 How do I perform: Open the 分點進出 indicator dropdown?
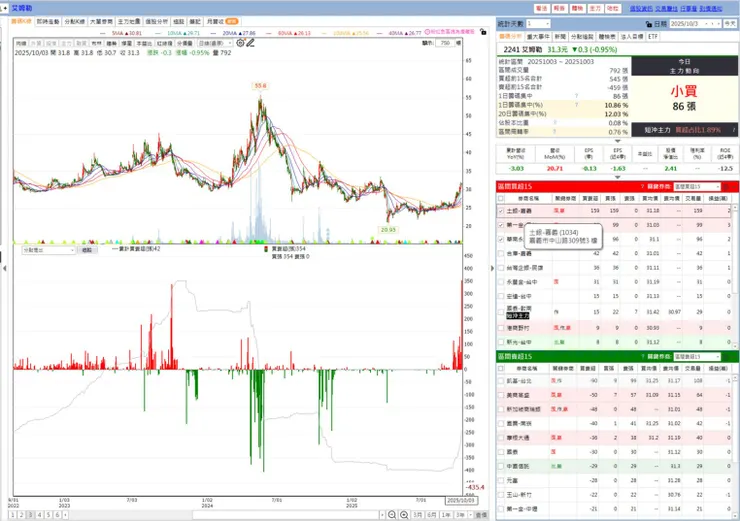pyautogui.click(x=49, y=250)
